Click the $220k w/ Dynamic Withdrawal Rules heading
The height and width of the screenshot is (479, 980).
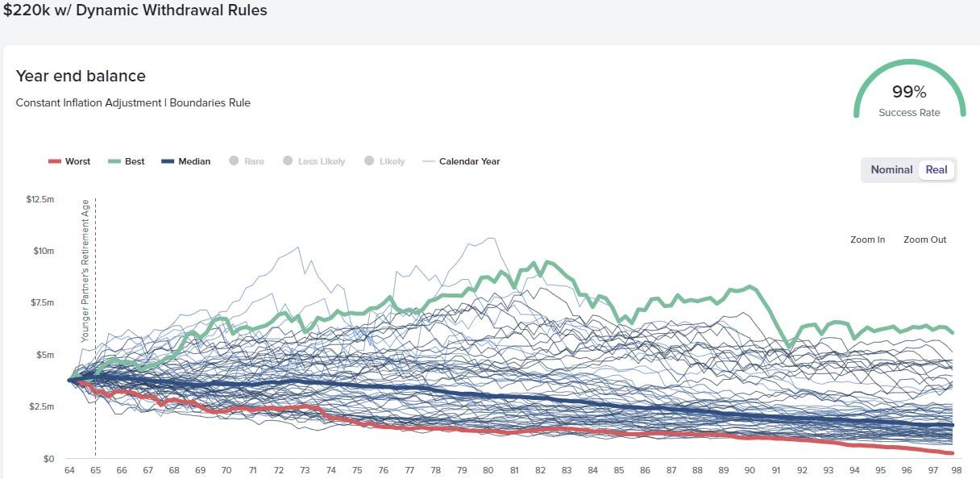[x=135, y=10]
